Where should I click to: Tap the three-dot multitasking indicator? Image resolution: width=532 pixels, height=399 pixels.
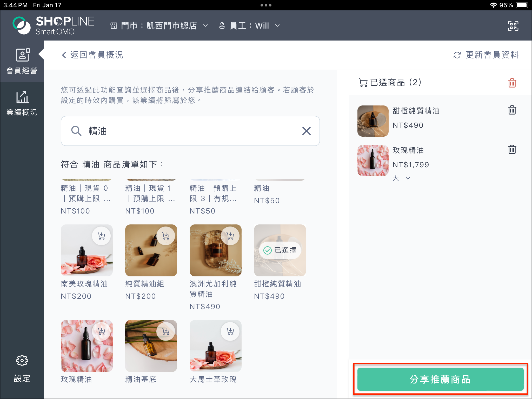point(266,5)
